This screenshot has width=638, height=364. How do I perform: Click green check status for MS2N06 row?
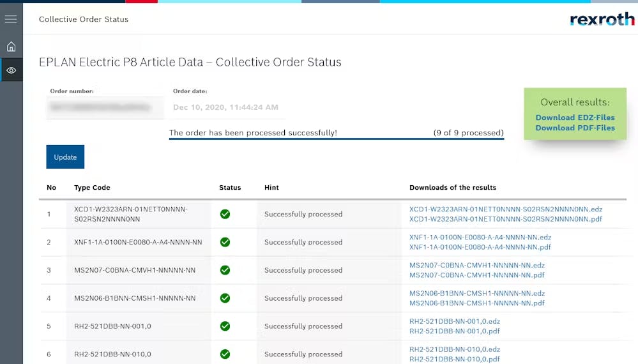(225, 298)
